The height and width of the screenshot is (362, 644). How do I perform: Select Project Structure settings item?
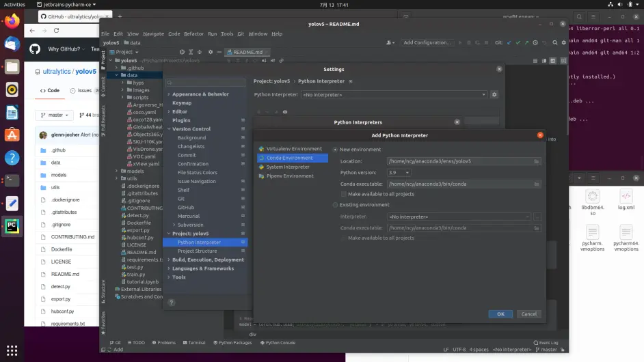[x=197, y=251]
